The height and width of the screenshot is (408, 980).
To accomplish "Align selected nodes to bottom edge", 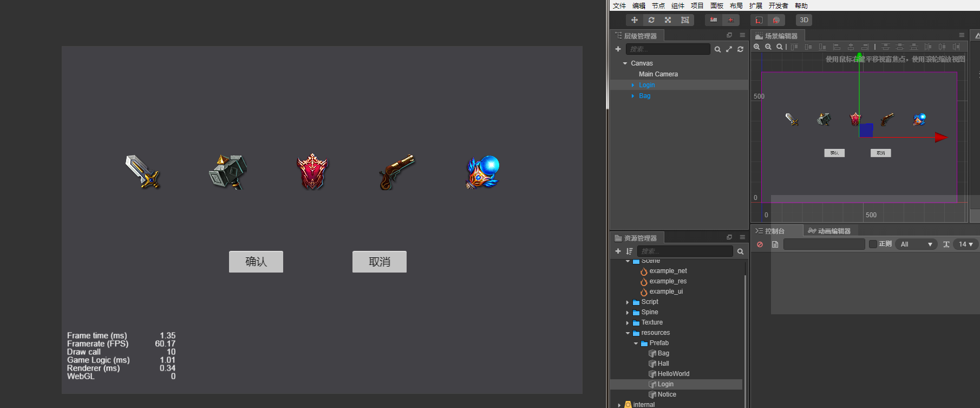I will tap(822, 47).
